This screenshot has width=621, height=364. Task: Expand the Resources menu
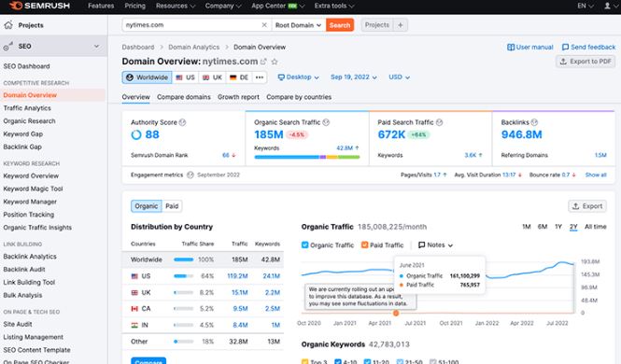click(176, 6)
